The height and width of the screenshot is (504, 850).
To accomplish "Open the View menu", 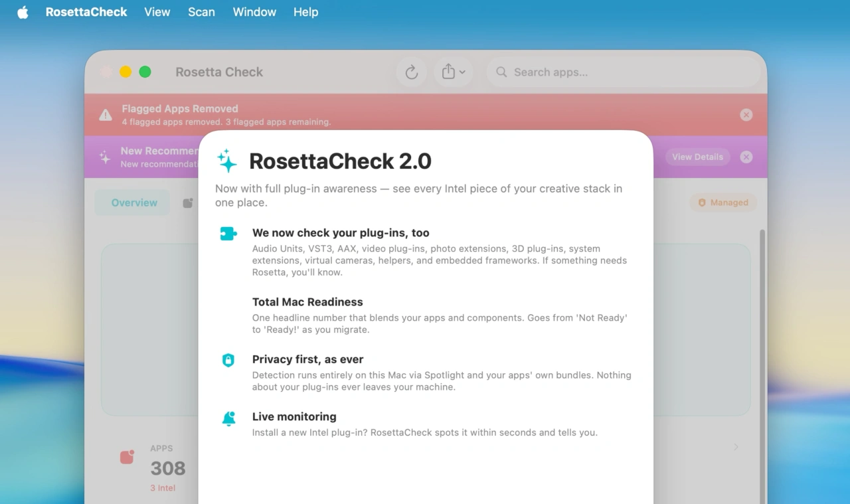I will tap(157, 12).
